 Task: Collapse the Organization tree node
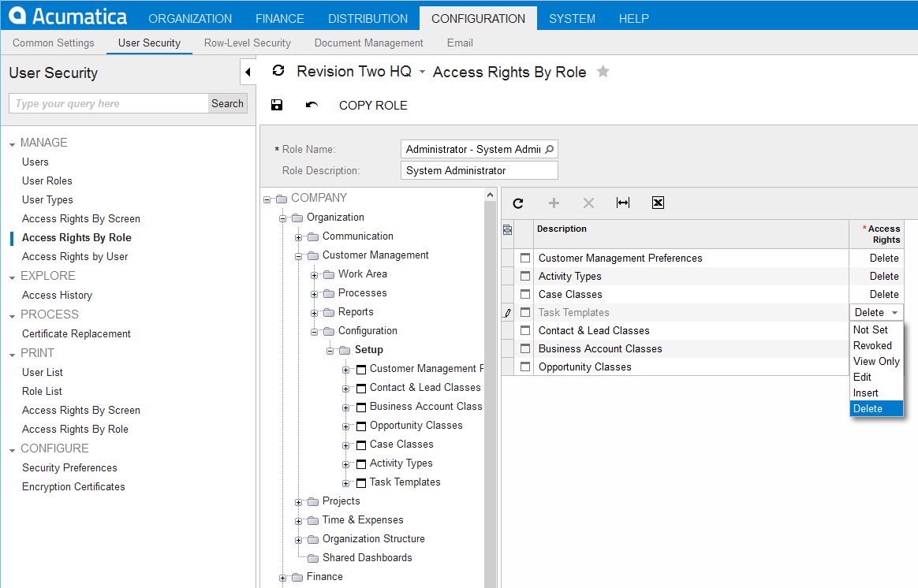(x=283, y=219)
